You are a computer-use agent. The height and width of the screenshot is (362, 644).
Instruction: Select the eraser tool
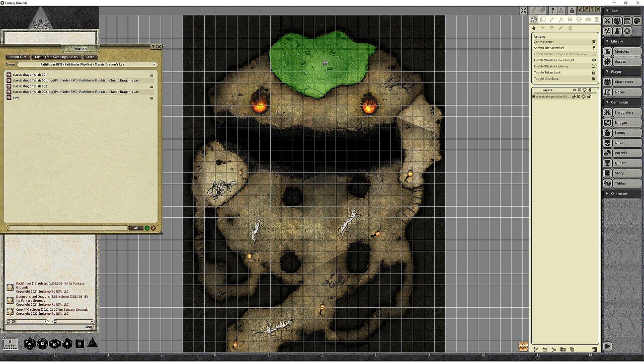point(570,28)
